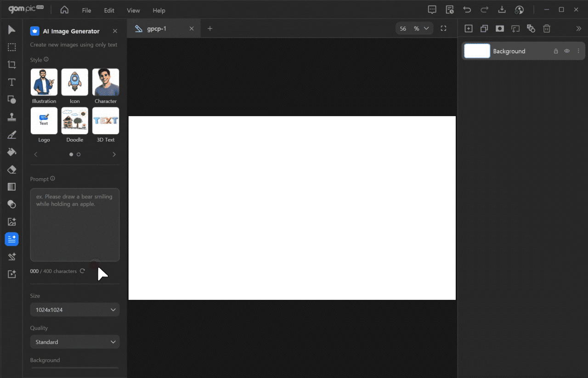Open the AI magic brush tool
The width and height of the screenshot is (588, 378).
point(11,257)
